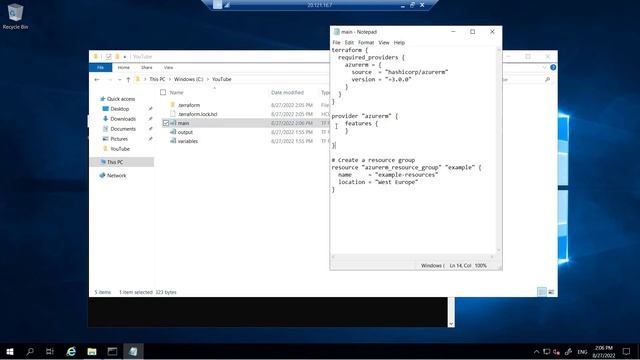Place cursor in Notepad text area after location line
Screen dimensions: 640x360
click(x=419, y=182)
